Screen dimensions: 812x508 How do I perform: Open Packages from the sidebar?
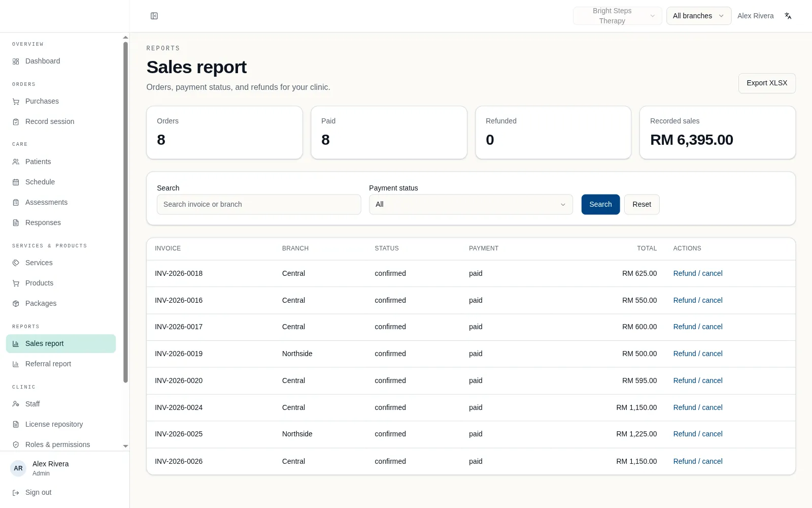click(x=61, y=303)
